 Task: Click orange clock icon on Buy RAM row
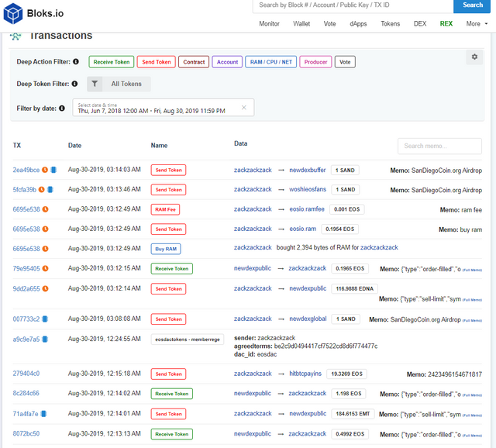point(45,249)
